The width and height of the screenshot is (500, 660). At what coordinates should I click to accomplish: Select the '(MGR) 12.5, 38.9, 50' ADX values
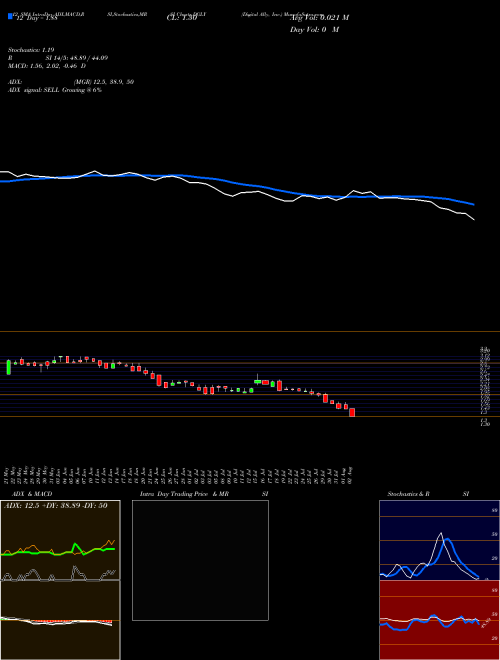pos(104,82)
